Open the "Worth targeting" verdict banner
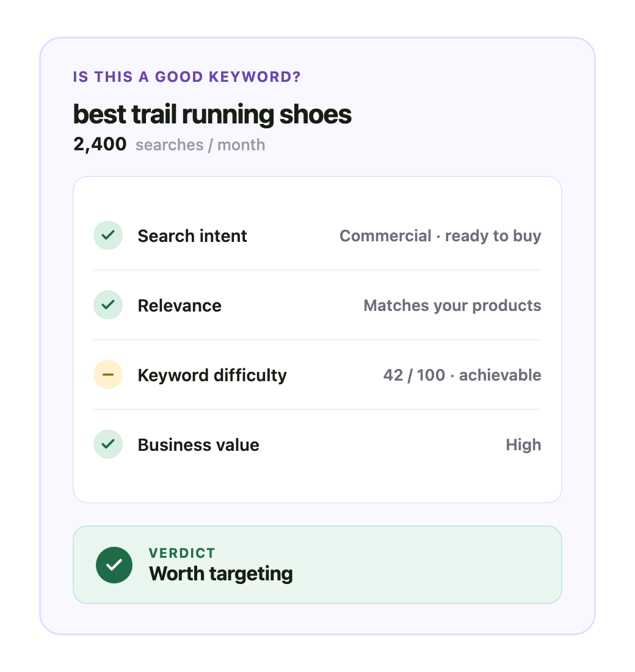 317,565
